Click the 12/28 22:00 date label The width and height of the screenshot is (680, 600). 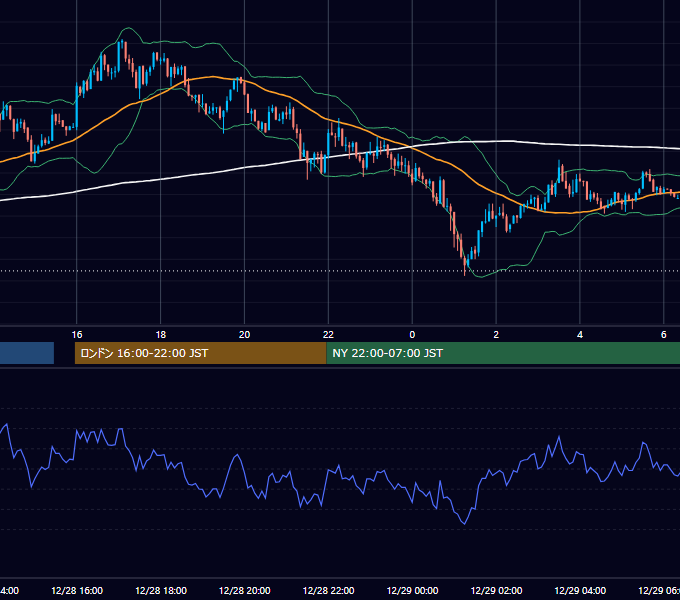328,590
